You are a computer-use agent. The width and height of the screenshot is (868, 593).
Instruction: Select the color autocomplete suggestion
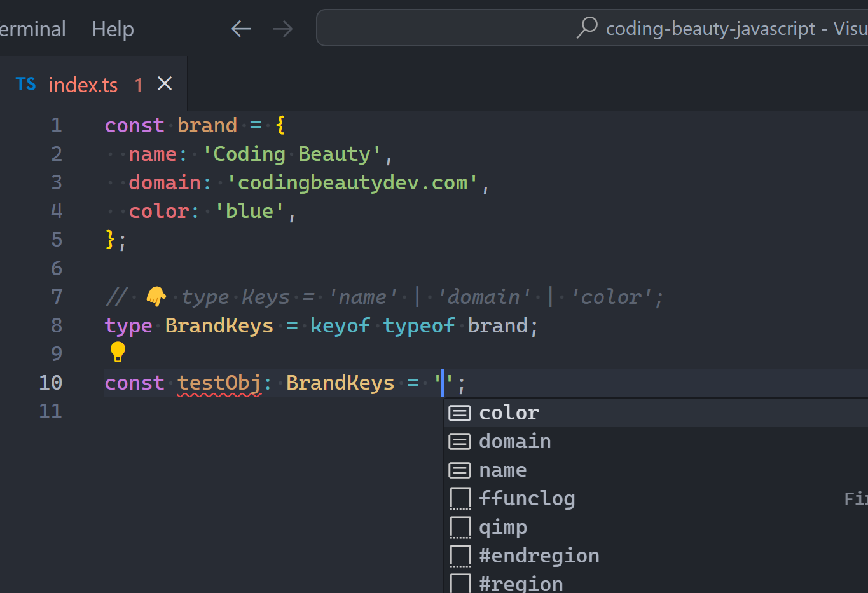pos(509,412)
